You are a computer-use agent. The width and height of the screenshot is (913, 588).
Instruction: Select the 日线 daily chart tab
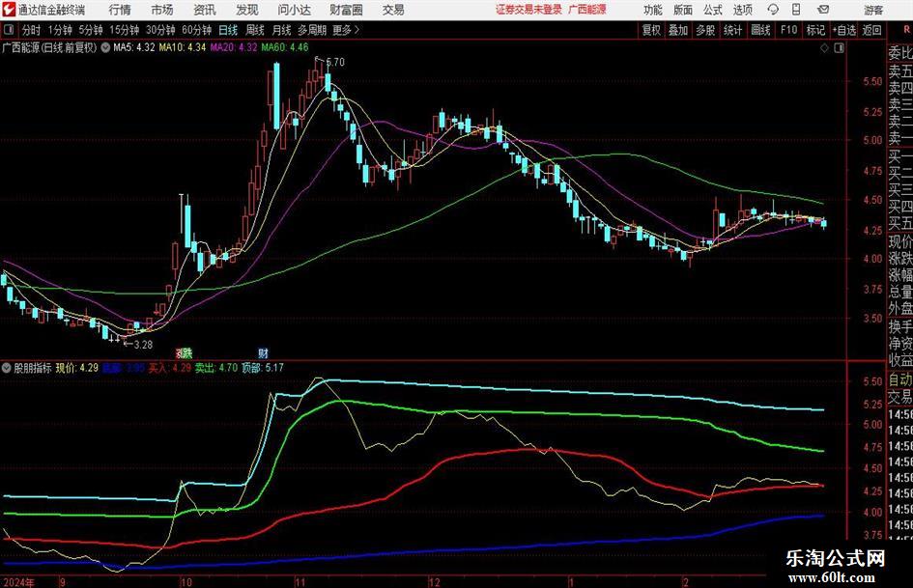click(x=228, y=30)
